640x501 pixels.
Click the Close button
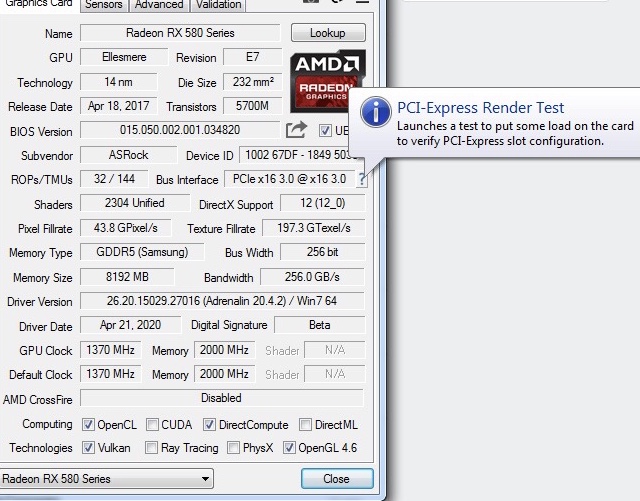(x=337, y=479)
